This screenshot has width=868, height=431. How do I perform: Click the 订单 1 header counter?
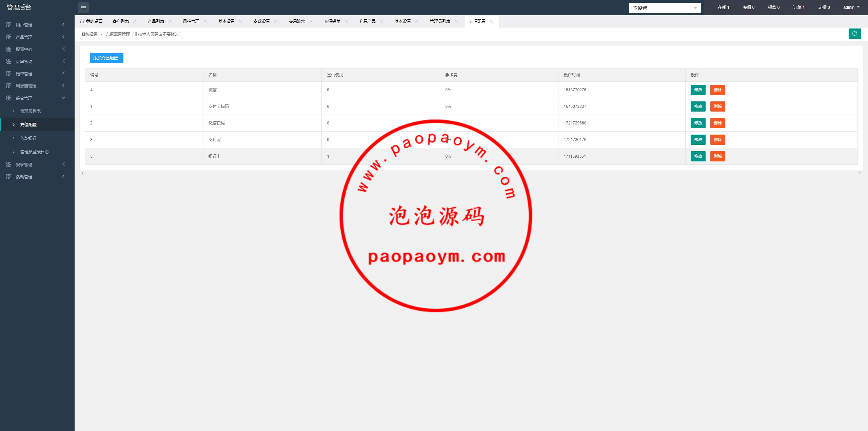point(799,7)
